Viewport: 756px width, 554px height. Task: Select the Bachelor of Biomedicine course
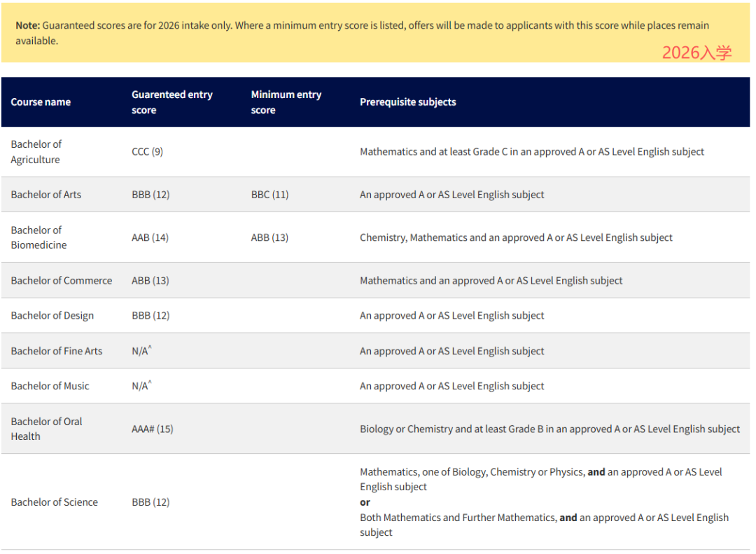[38, 237]
